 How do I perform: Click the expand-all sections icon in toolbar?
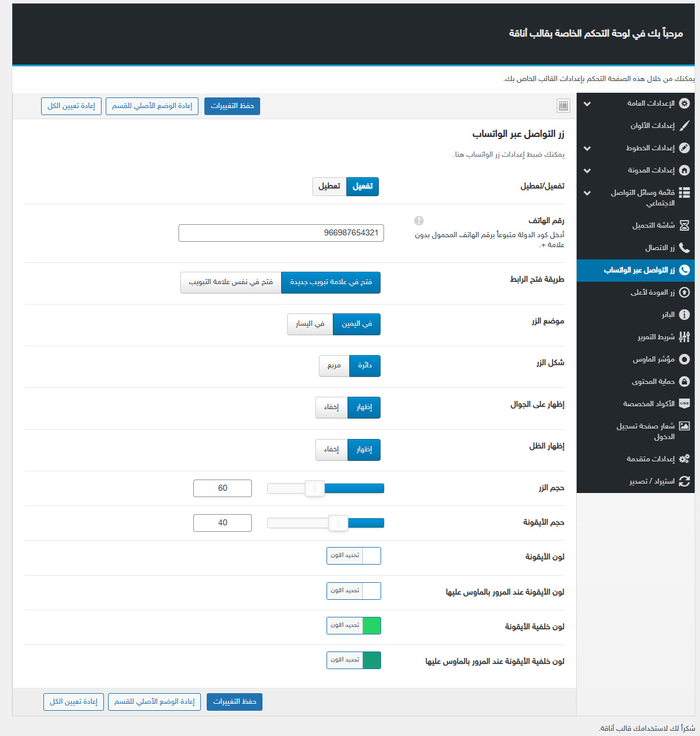(563, 106)
